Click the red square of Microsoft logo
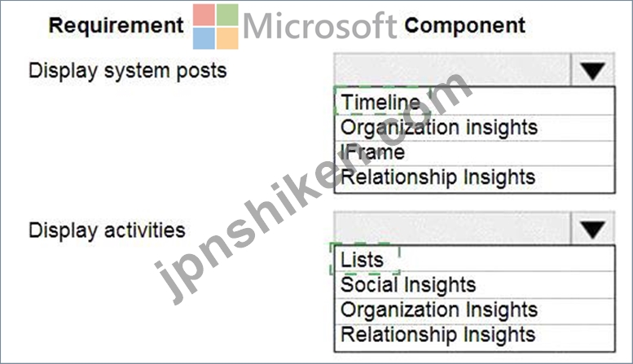The width and height of the screenshot is (633, 364). click(x=204, y=15)
